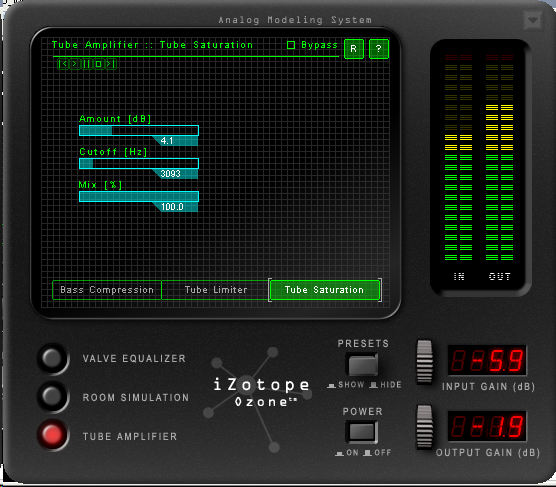The height and width of the screenshot is (487, 556).
Task: Click the 'Amount [dB]' label
Action: (x=115, y=119)
